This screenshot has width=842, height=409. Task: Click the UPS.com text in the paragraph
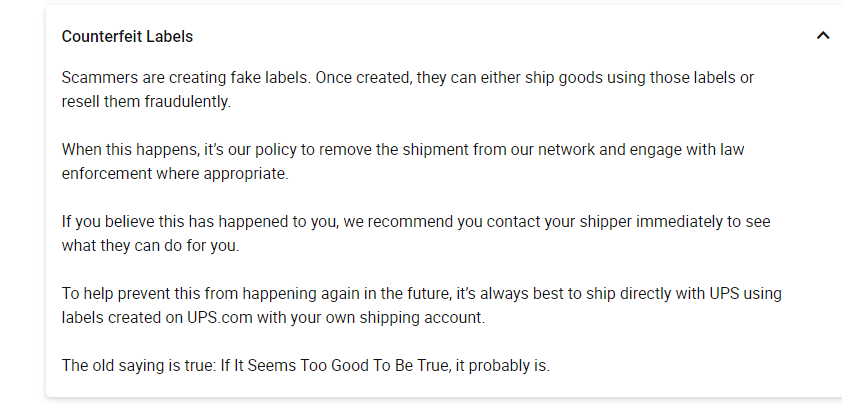click(220, 318)
